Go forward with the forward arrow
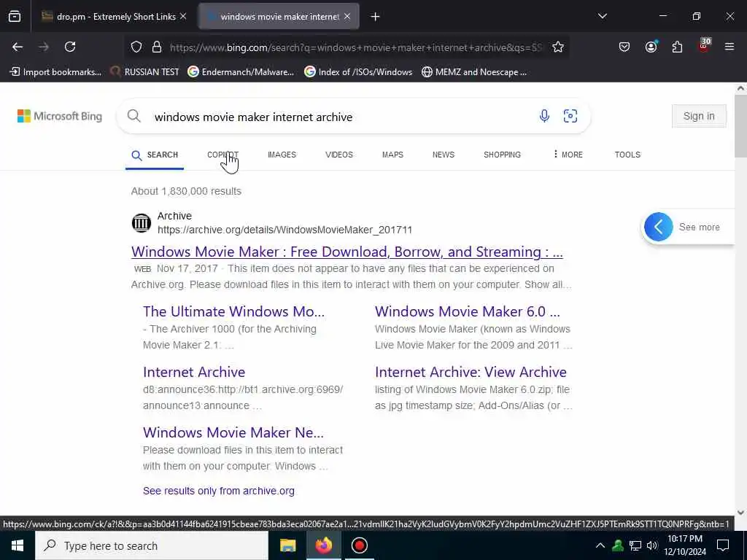Viewport: 747px width, 560px height. (44, 47)
